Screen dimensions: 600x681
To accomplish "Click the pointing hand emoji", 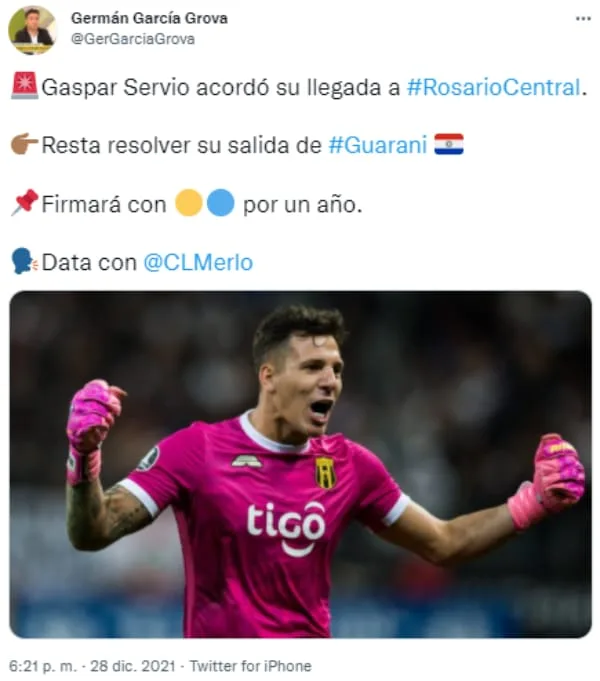I will pyautogui.click(x=24, y=144).
